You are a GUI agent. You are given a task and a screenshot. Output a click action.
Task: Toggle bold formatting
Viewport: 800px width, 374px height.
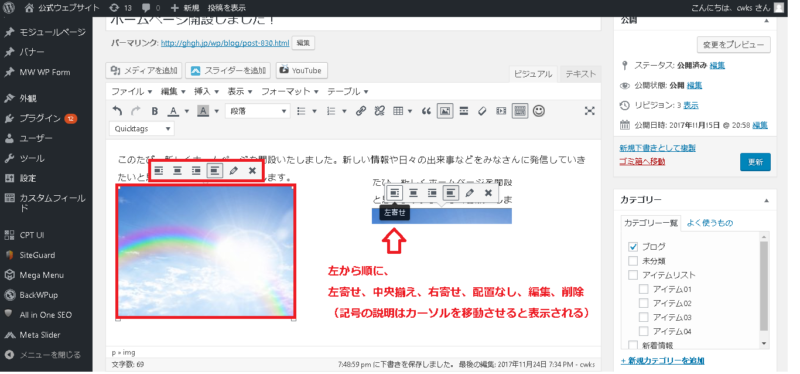tap(155, 111)
